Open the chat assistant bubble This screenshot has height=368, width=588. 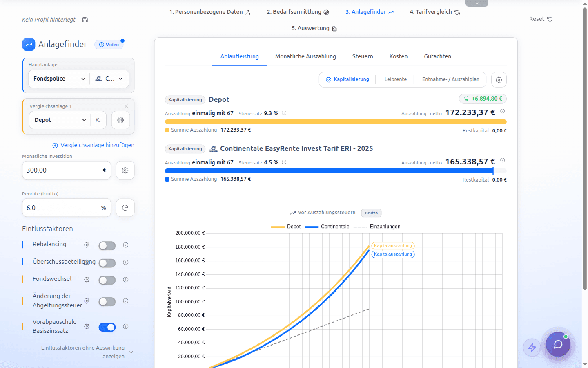tap(558, 344)
